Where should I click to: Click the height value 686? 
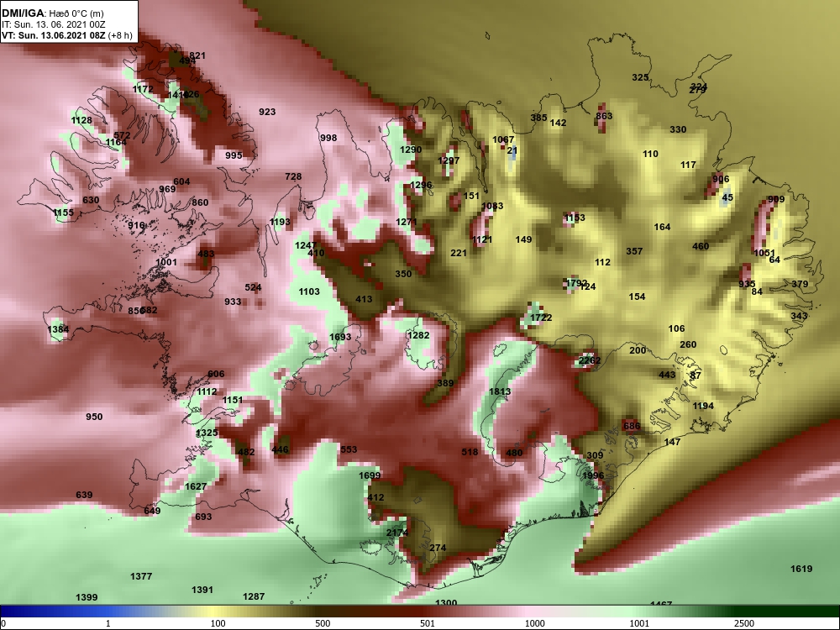click(632, 427)
